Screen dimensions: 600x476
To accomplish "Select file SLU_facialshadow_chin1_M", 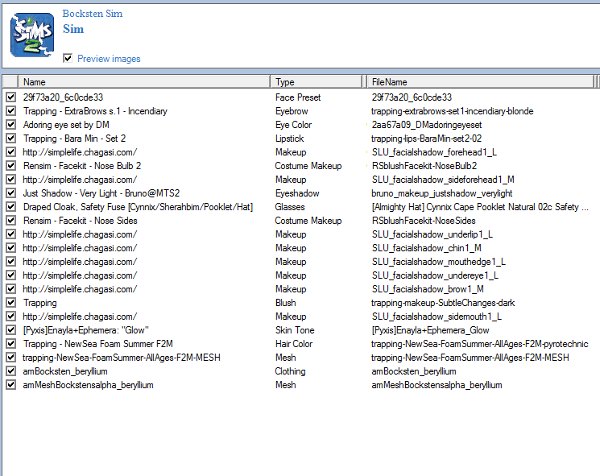I will pos(427,248).
